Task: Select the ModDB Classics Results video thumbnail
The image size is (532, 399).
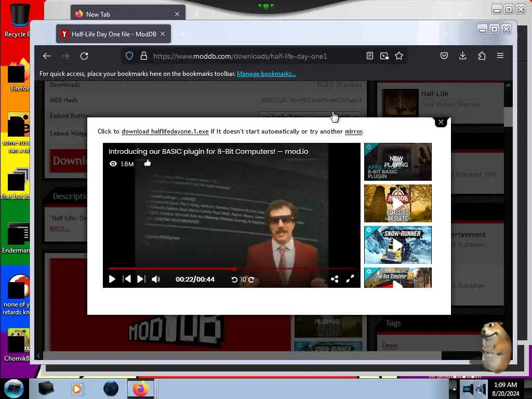Action: coord(397,204)
